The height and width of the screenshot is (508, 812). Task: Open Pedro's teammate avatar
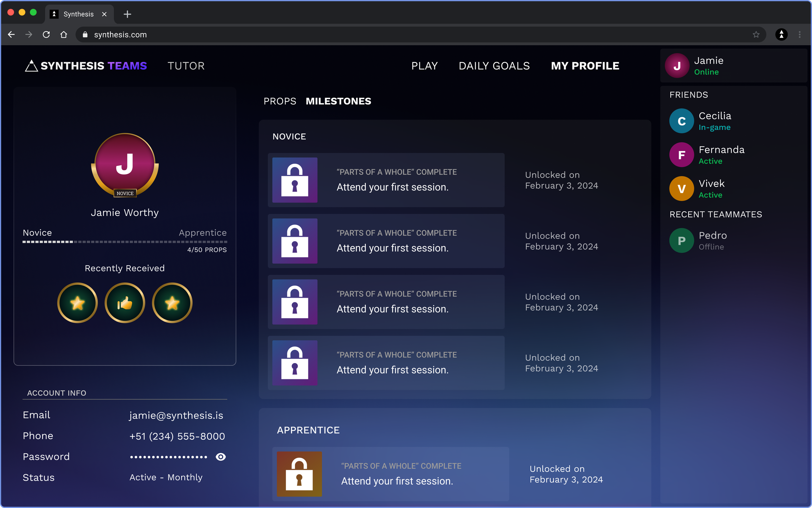pos(681,241)
